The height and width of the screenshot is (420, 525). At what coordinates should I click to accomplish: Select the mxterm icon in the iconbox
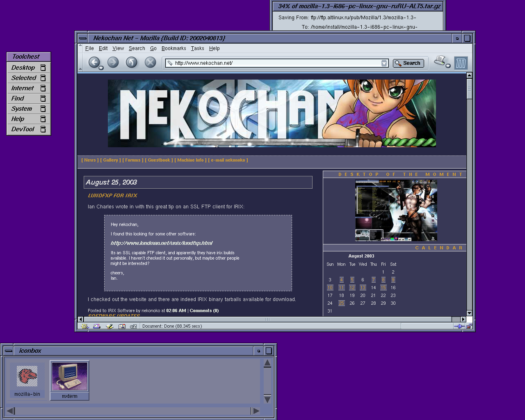[69, 380]
